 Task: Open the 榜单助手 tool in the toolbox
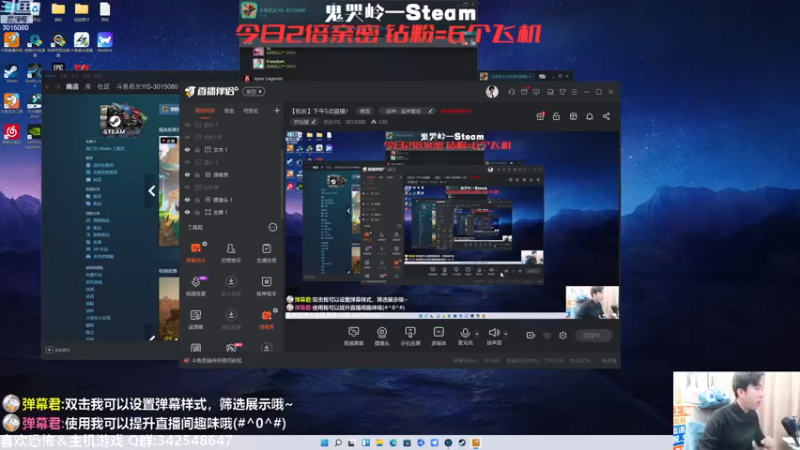(x=266, y=286)
